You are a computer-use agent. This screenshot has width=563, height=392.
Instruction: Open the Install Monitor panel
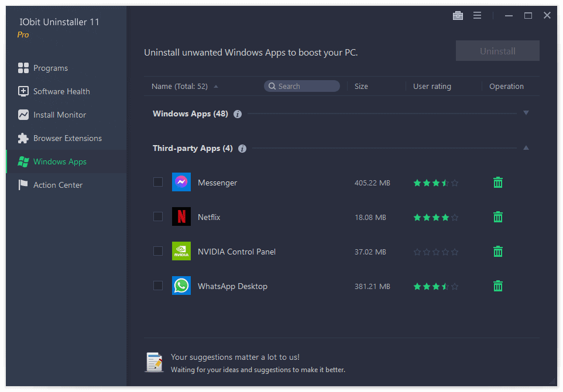[59, 115]
